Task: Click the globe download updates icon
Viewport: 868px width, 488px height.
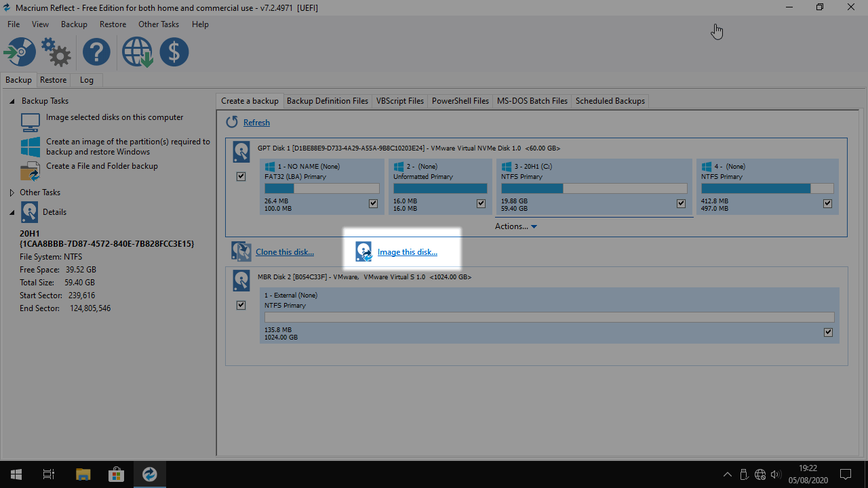Action: point(137,52)
